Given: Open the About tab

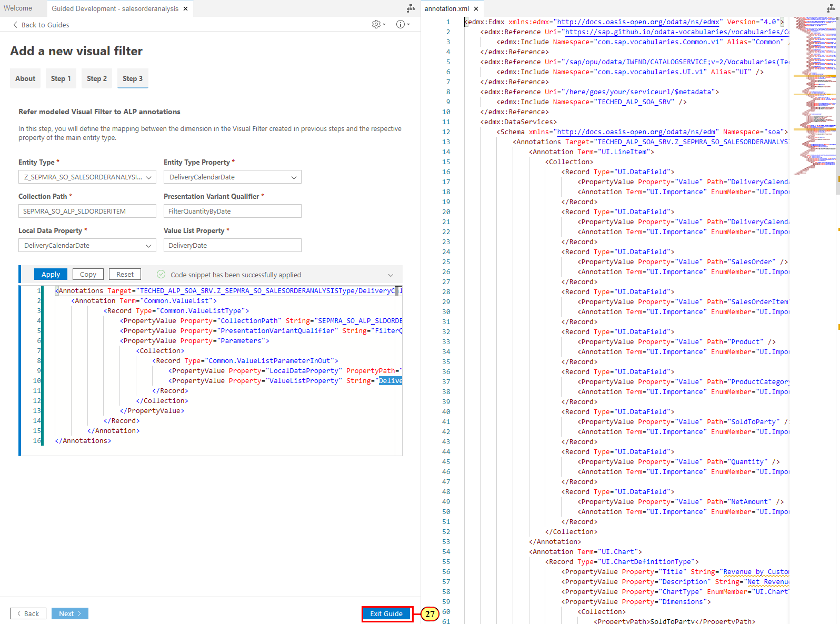Looking at the screenshot, I should (x=25, y=78).
